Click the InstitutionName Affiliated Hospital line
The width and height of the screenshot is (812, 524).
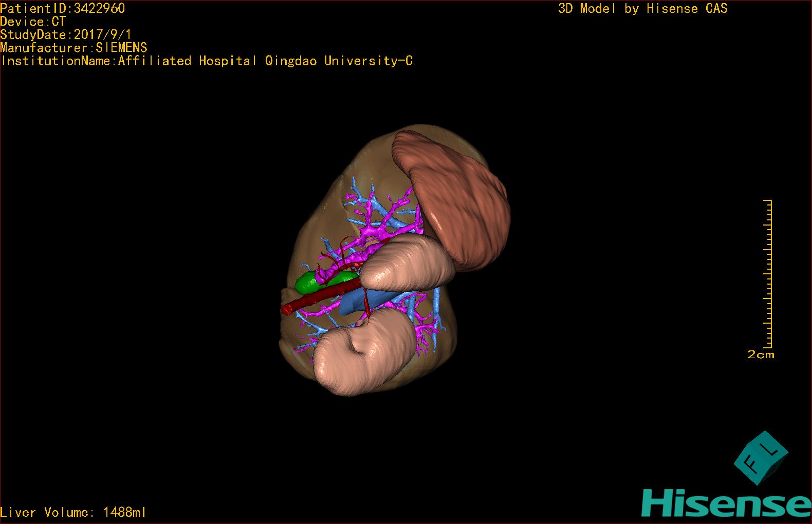[207, 61]
